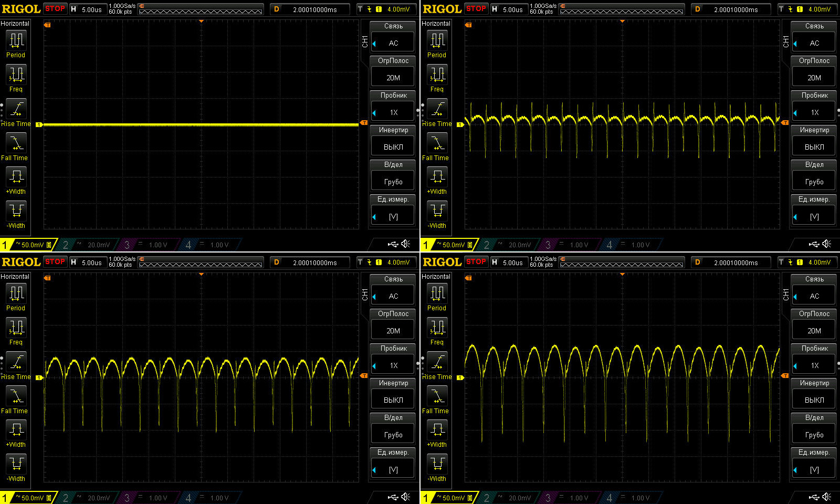Toggle ОгрПолос 20M bandwidth limit in top-right scope

[814, 77]
